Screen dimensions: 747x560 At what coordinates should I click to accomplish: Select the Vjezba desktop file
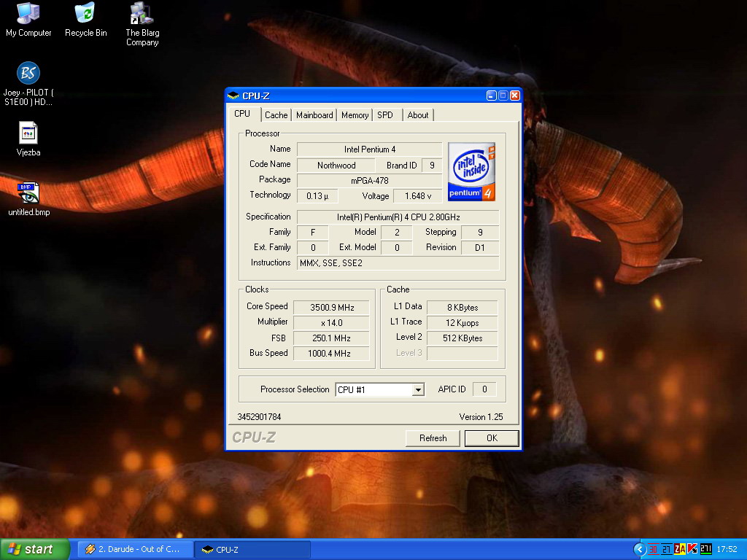pos(28,133)
